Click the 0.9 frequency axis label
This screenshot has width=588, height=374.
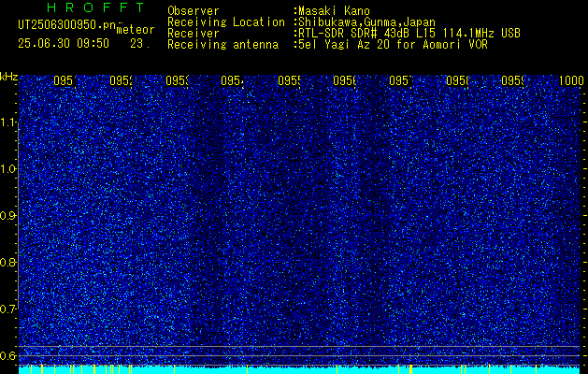(7, 216)
